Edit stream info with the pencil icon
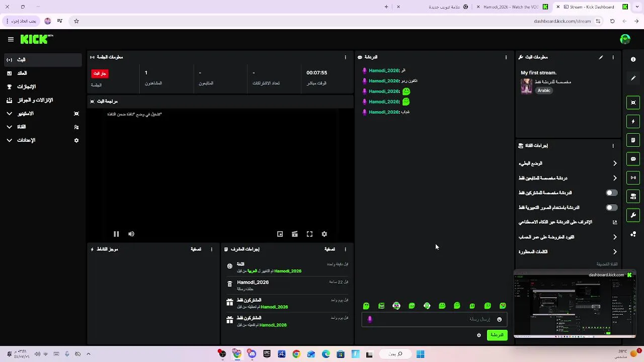644x362 pixels. click(601, 57)
